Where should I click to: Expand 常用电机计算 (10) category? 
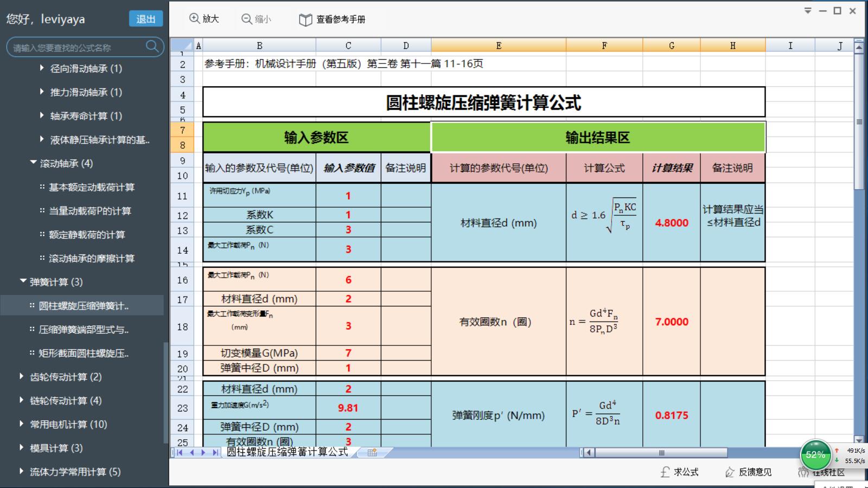pos(22,424)
